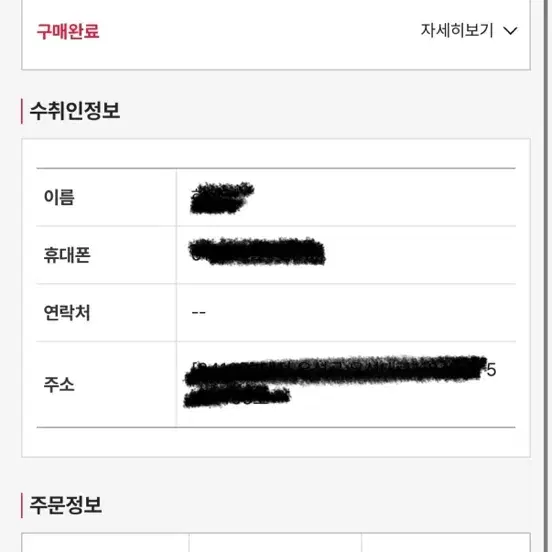
Task: Click the 수취인정보 section heading
Action: click(x=75, y=111)
